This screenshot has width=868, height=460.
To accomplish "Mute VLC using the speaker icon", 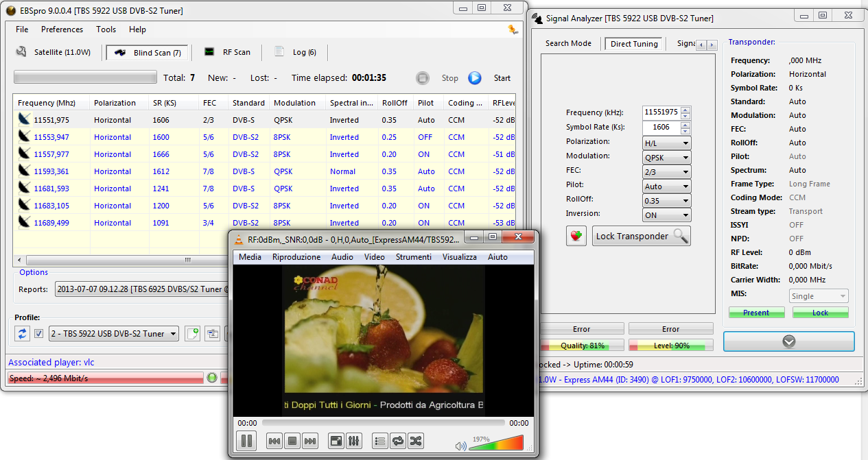I will coord(460,446).
